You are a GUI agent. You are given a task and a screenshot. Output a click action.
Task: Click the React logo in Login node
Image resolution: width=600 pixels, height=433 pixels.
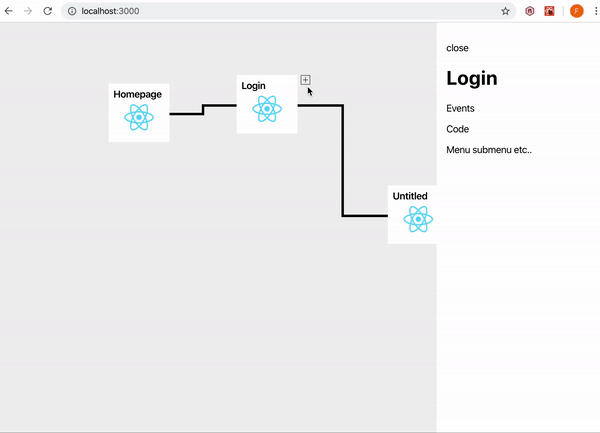point(267,109)
